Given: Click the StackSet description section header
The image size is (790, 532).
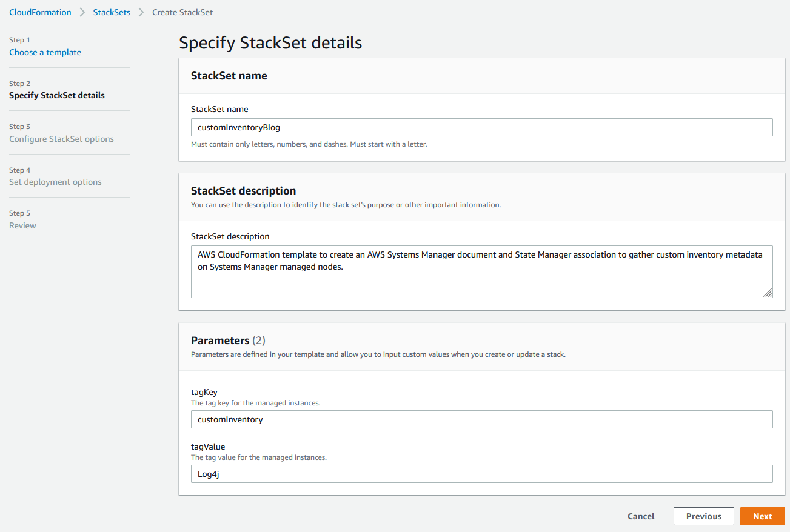Looking at the screenshot, I should coord(243,190).
